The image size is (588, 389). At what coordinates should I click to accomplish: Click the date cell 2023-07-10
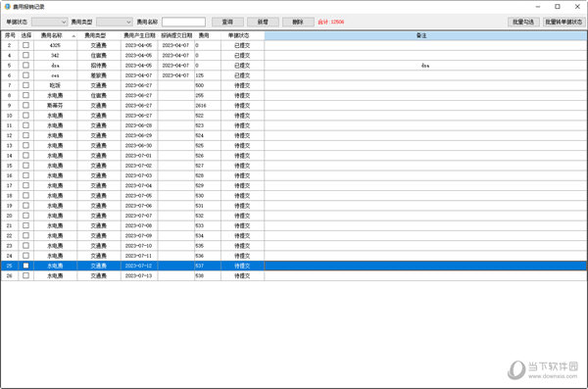pyautogui.click(x=139, y=246)
